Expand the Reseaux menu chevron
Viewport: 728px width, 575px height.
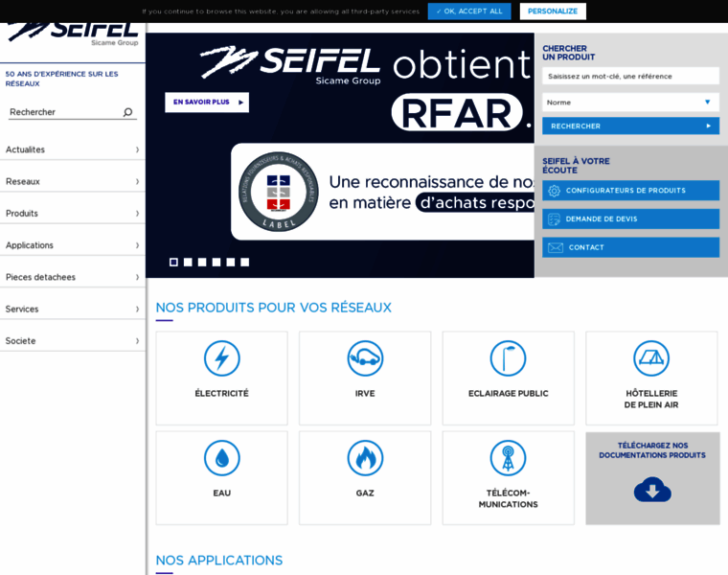tap(137, 181)
